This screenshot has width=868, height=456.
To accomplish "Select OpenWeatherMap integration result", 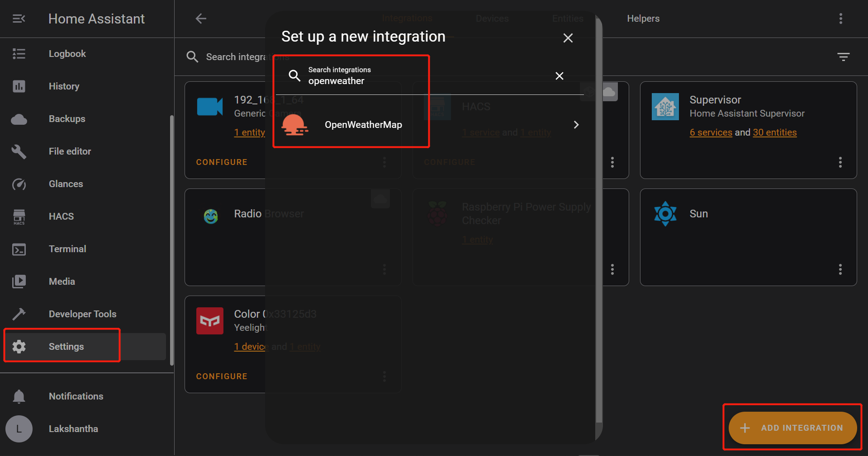I will point(429,125).
